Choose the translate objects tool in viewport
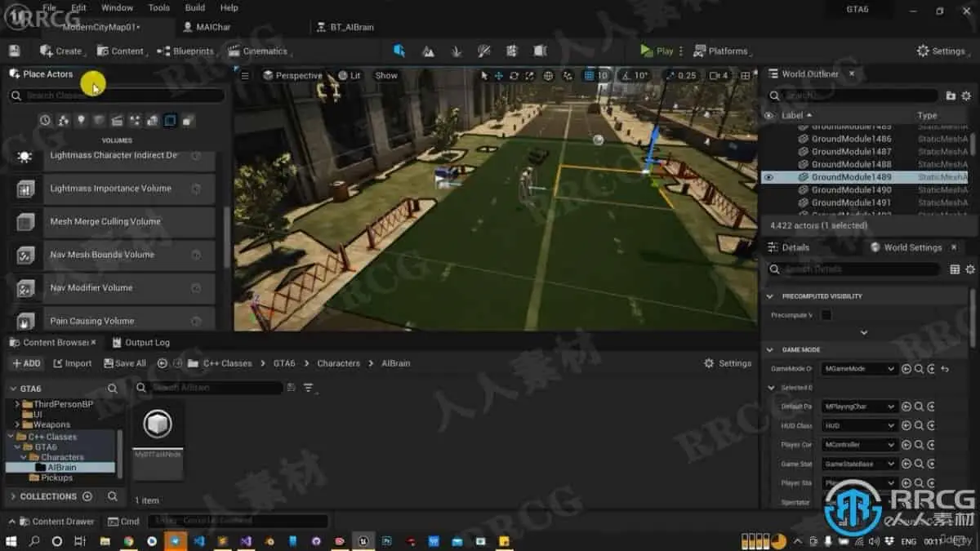The height and width of the screenshot is (551, 980). (499, 75)
